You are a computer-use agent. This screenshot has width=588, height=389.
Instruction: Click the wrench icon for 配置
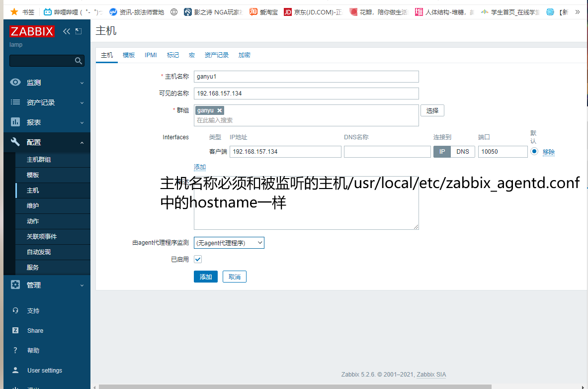pyautogui.click(x=15, y=142)
